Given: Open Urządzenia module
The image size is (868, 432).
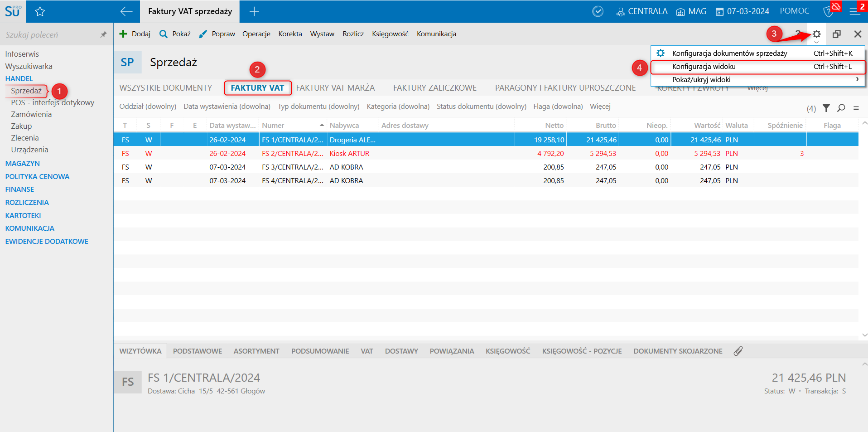Looking at the screenshot, I should (x=29, y=150).
